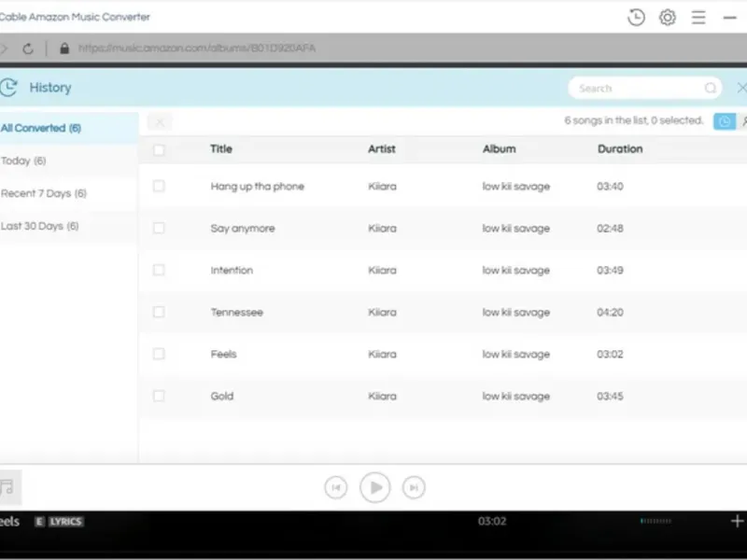The width and height of the screenshot is (747, 560).
Task: Click song title Tennessee
Action: 237,313
